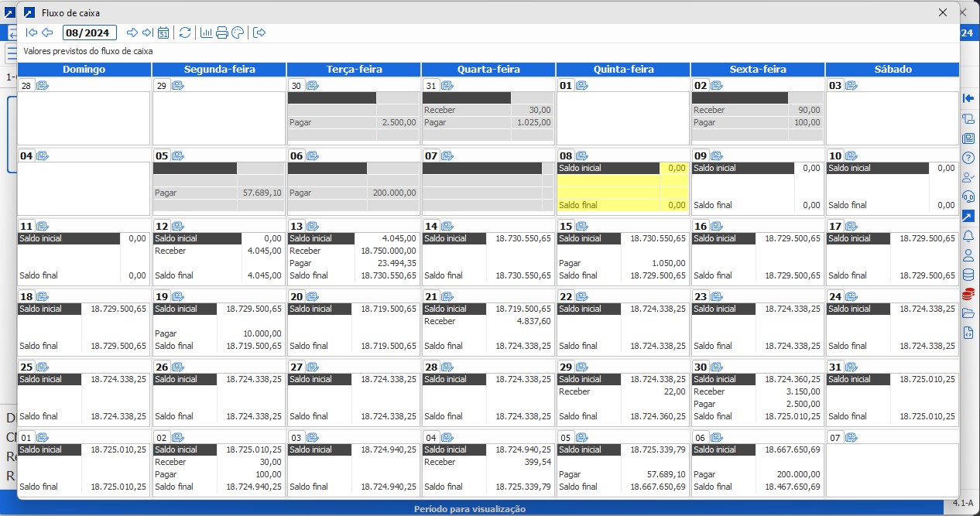Open the code file icon in sidebar
Viewport: 980px width, 516px height.
[x=968, y=333]
